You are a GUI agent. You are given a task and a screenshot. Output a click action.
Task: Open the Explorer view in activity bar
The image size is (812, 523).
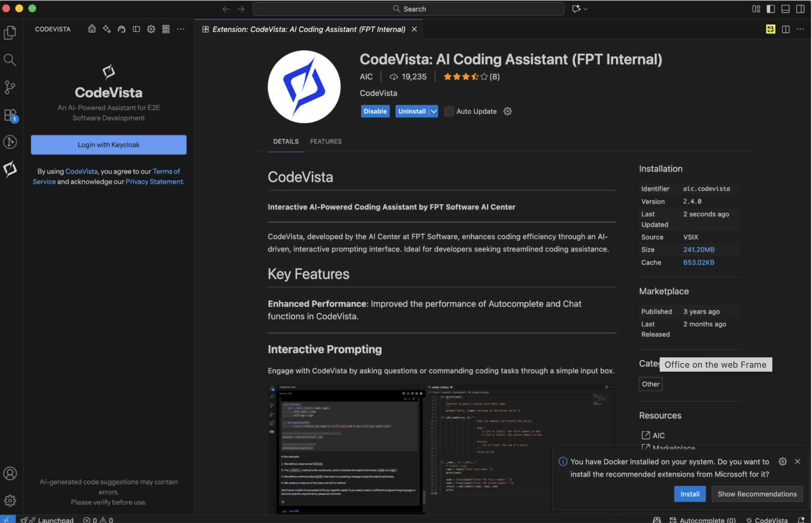tap(10, 32)
